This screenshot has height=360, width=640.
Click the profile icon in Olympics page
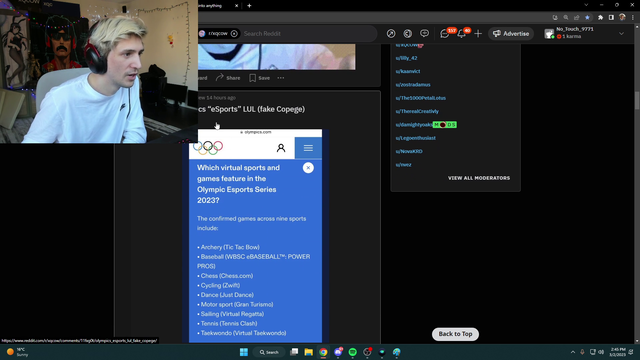point(281,148)
